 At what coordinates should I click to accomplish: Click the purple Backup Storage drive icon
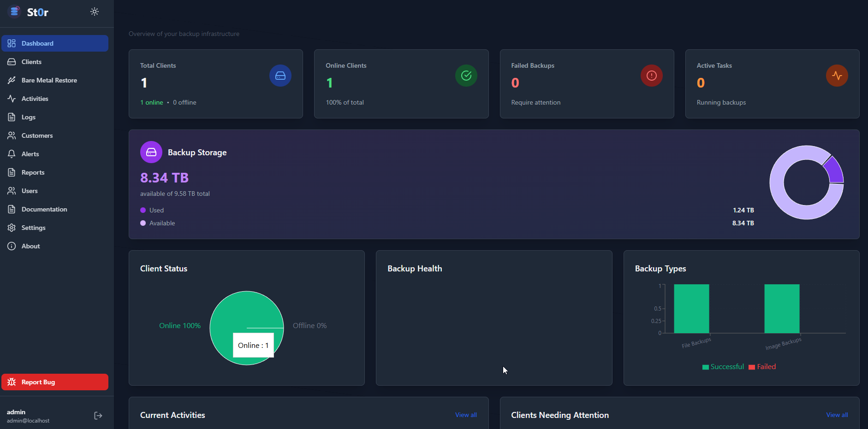click(x=151, y=152)
